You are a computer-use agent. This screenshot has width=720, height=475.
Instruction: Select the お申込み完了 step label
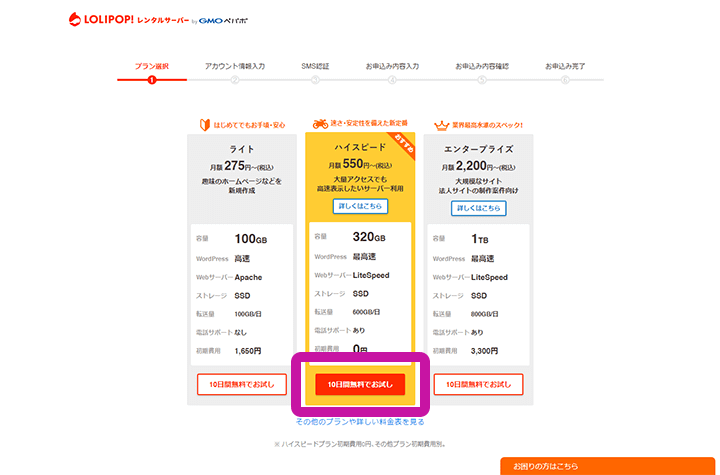(x=565, y=66)
